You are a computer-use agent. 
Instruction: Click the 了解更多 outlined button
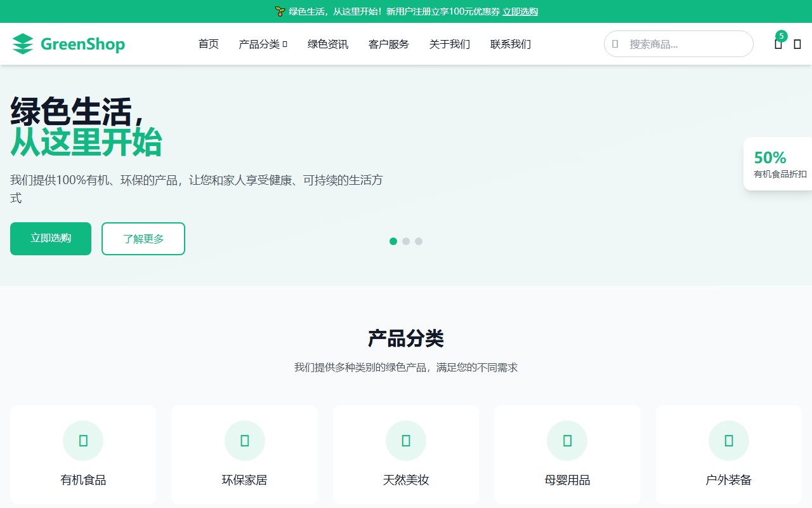pos(143,239)
